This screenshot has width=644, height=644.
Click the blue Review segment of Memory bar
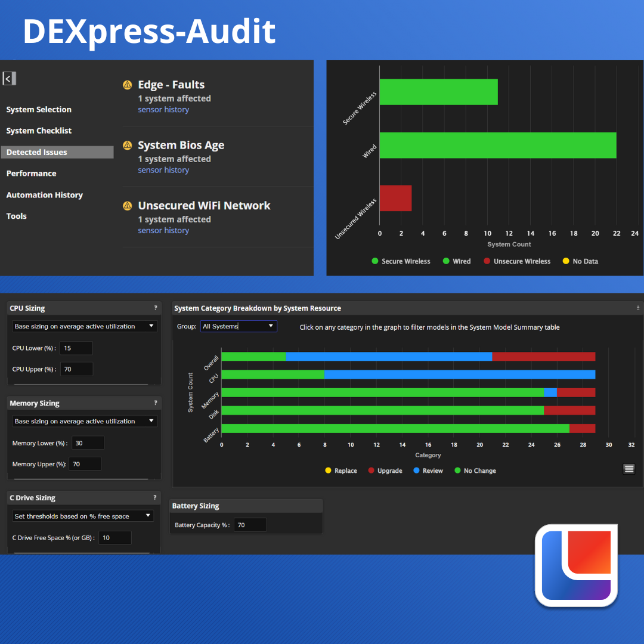550,392
